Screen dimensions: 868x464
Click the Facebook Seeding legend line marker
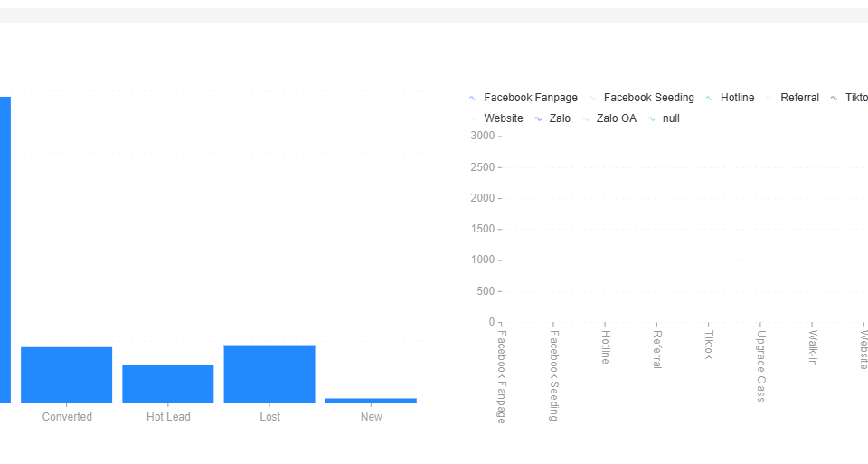pyautogui.click(x=592, y=98)
